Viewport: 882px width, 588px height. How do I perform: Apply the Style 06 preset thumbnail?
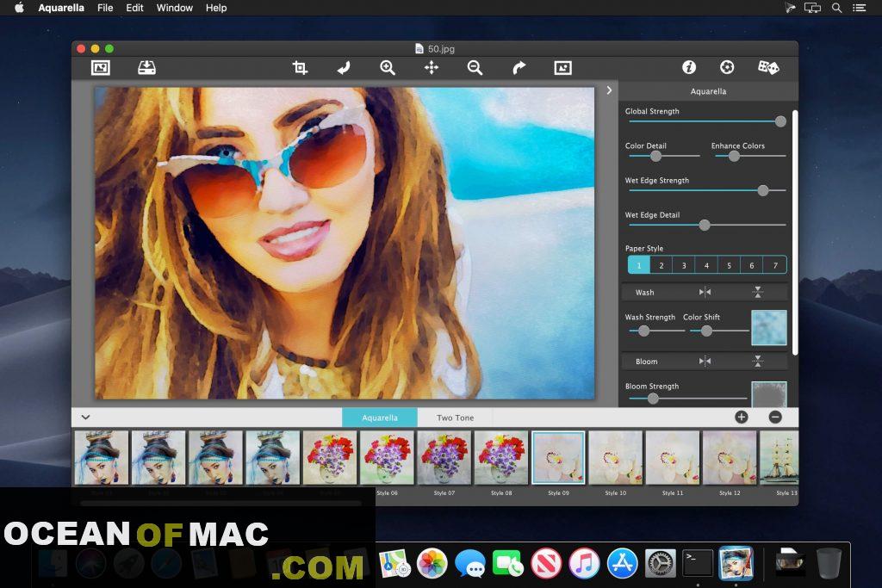(387, 458)
